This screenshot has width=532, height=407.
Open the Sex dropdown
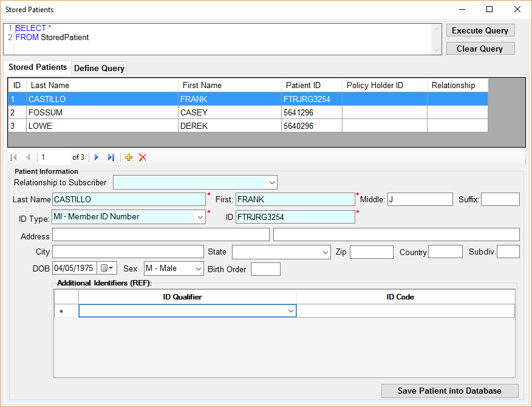click(198, 268)
